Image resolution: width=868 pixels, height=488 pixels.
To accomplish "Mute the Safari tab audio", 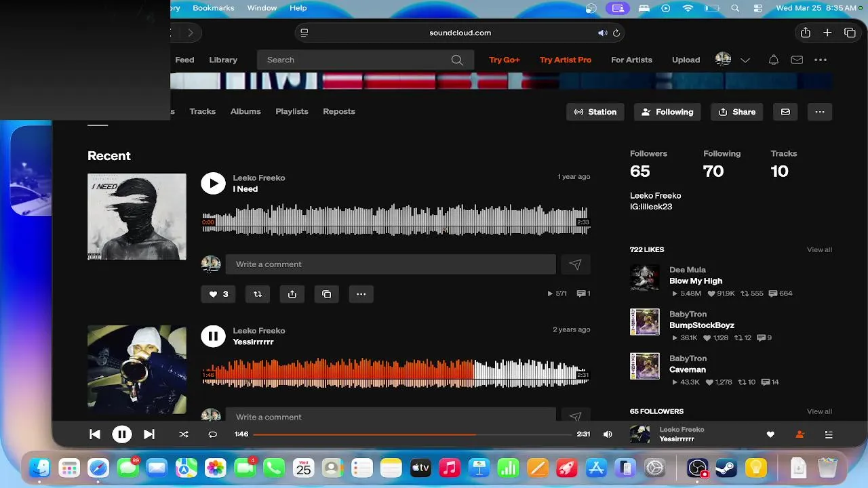I will [x=602, y=33].
